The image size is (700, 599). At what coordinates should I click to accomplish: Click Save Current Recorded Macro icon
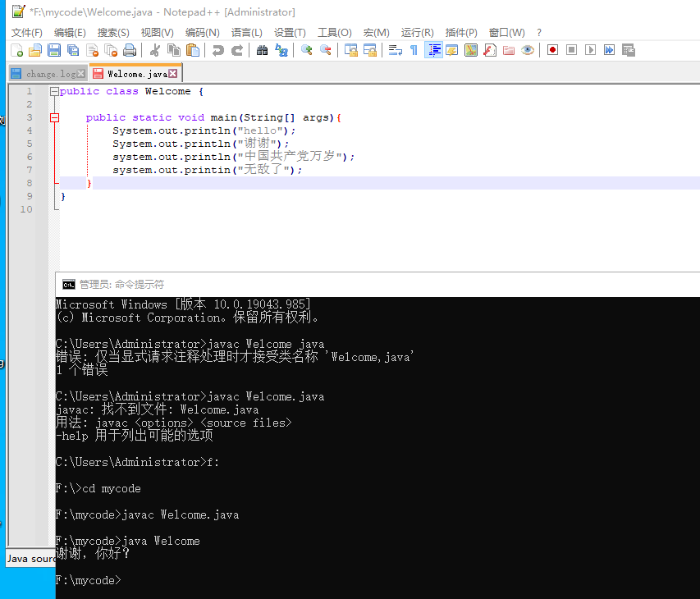point(628,50)
